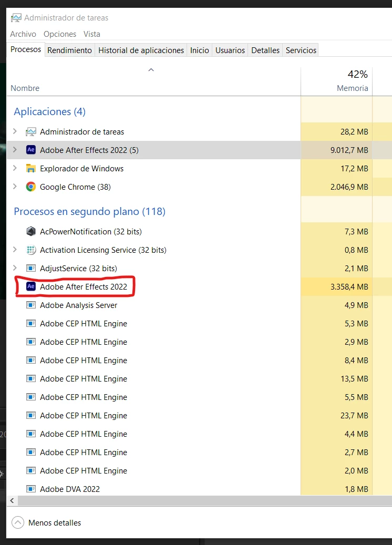Select Adobe CEP HTML Engine using 5,5 MB

point(84,397)
